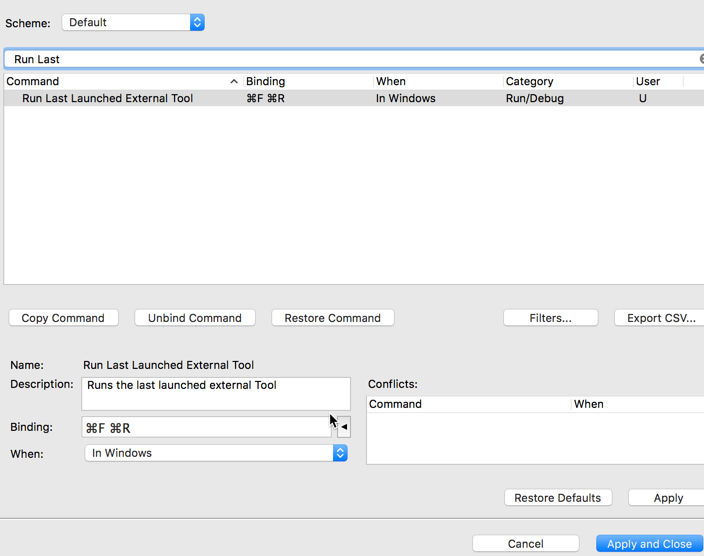Image resolution: width=704 pixels, height=556 pixels.
Task: Sort the table by Command column header
Action: (120, 81)
